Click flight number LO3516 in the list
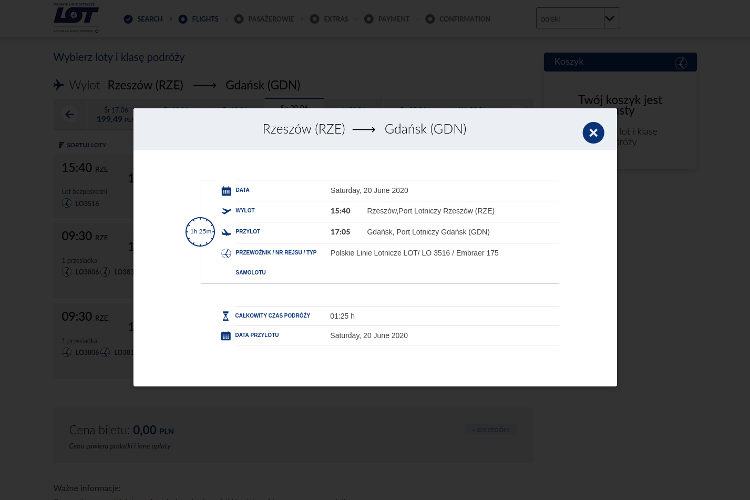Viewport: 750px width, 500px height. [87, 203]
